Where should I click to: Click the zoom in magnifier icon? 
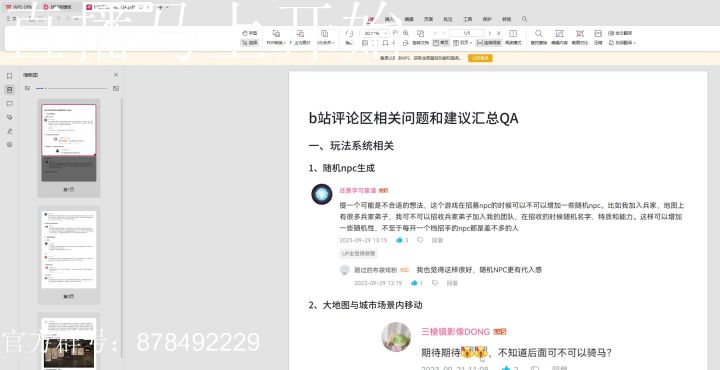pyautogui.click(x=406, y=33)
